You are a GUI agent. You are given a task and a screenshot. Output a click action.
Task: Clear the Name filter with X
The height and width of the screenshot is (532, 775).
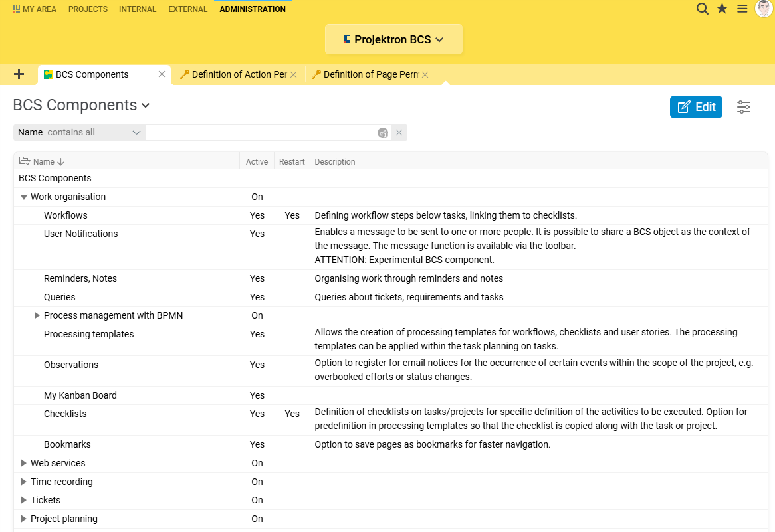399,133
